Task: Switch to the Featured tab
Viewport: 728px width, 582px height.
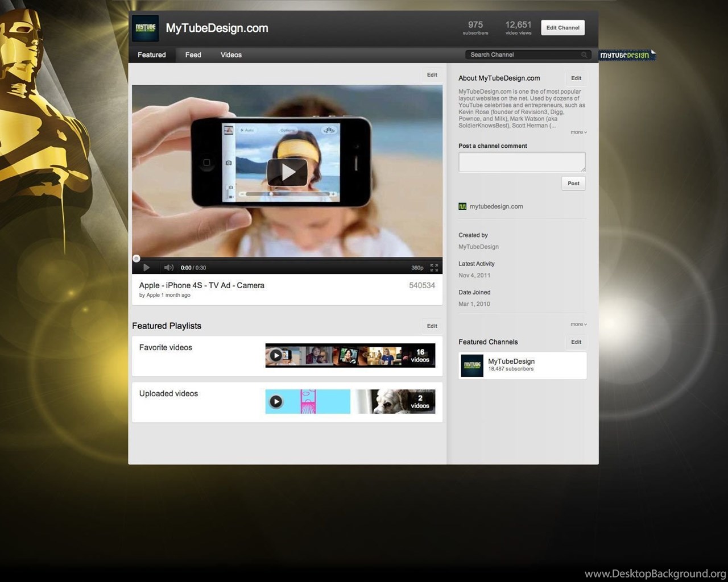Action: (152, 55)
